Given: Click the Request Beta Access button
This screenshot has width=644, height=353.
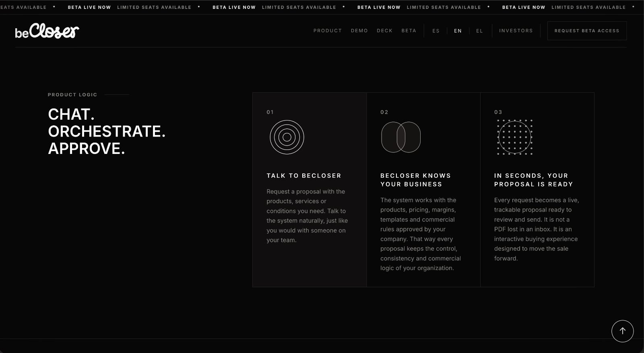Looking at the screenshot, I should coord(587,31).
